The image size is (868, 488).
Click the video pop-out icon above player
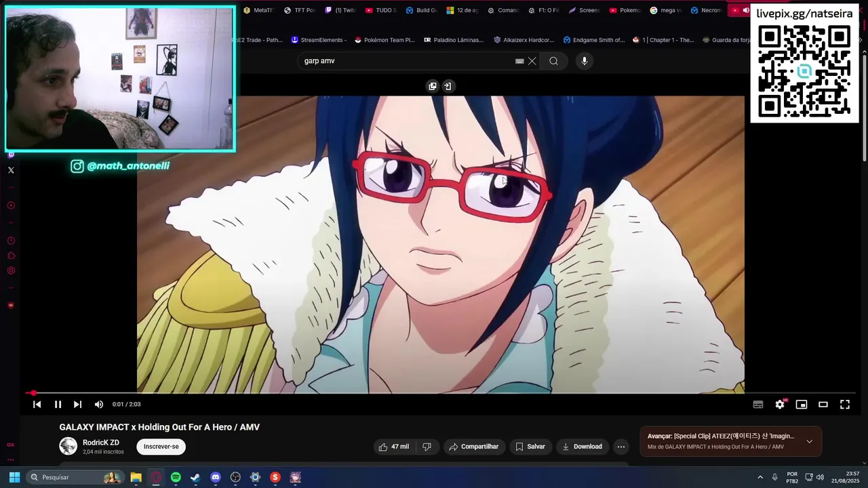(433, 86)
